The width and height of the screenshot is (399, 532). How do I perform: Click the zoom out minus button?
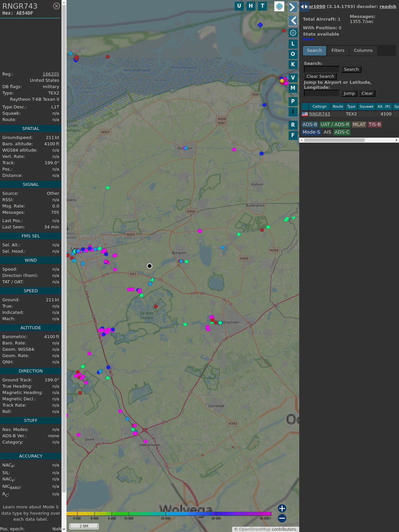click(282, 518)
